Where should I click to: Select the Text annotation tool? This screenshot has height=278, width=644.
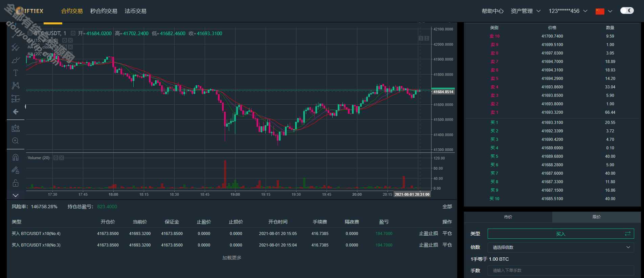(16, 73)
